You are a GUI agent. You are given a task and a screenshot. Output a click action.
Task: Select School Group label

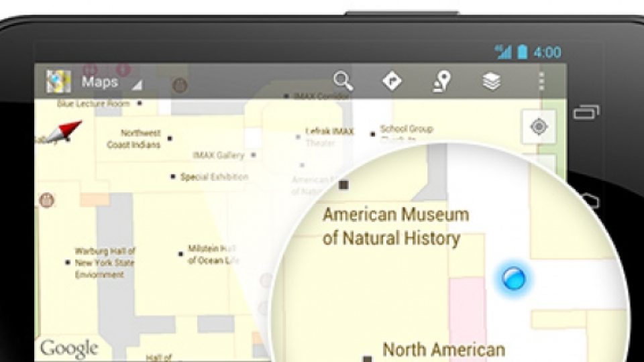407,129
